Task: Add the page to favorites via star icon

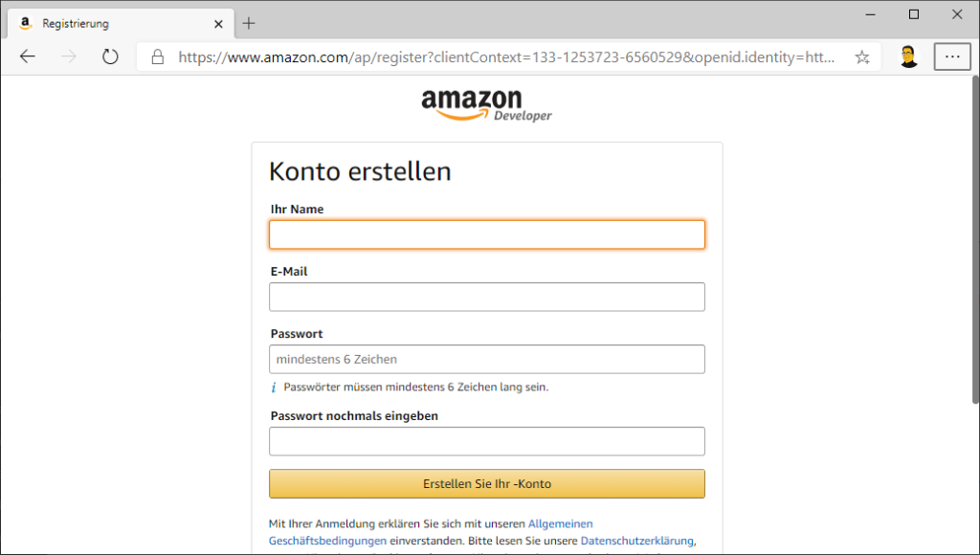Action: point(860,56)
